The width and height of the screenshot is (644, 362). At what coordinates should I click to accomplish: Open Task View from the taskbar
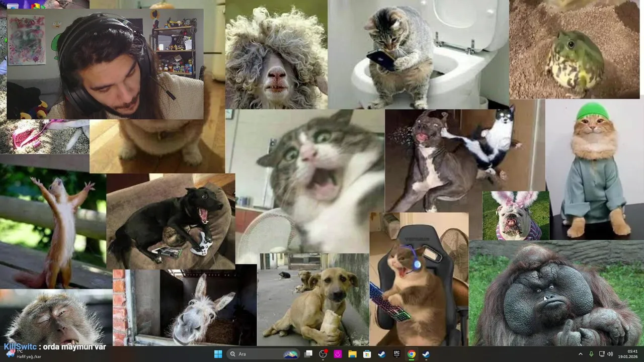pyautogui.click(x=308, y=354)
